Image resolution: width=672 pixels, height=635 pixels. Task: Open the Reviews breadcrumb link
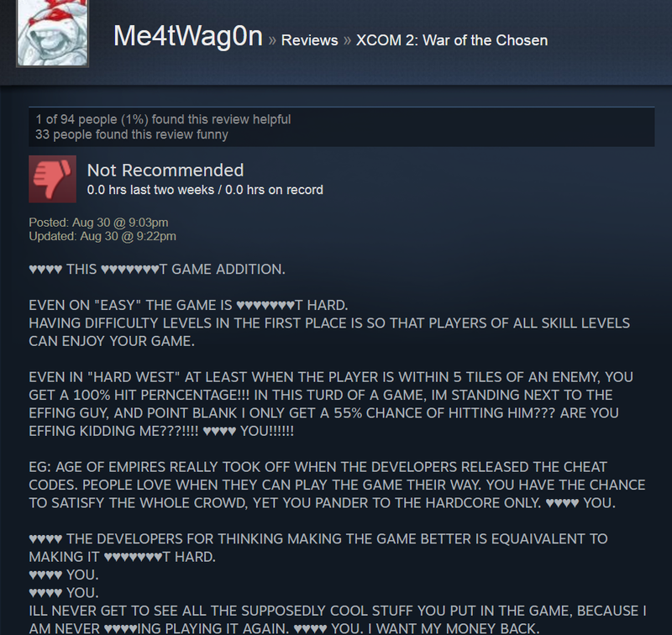pos(309,40)
